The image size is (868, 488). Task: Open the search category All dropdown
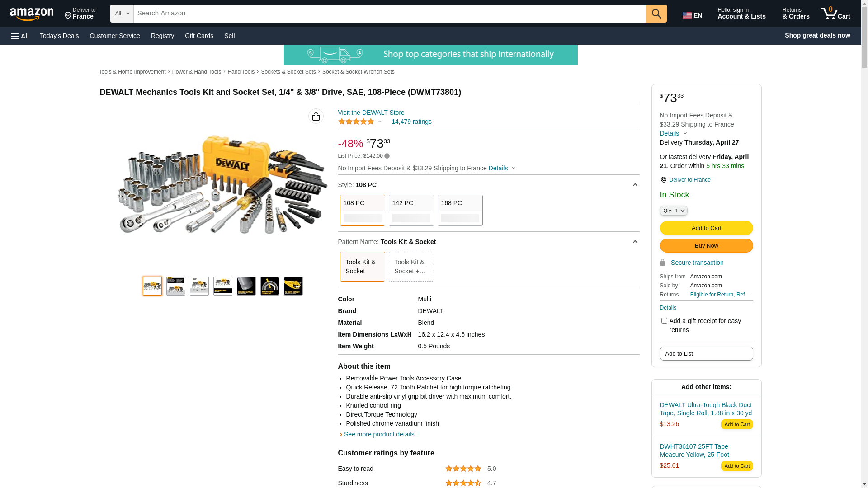click(x=122, y=14)
